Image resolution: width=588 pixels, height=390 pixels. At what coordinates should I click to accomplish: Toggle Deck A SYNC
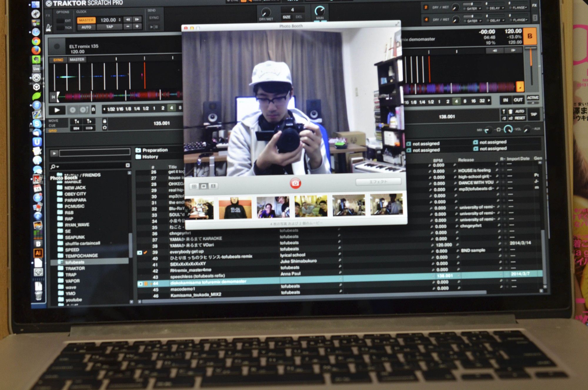pos(58,60)
